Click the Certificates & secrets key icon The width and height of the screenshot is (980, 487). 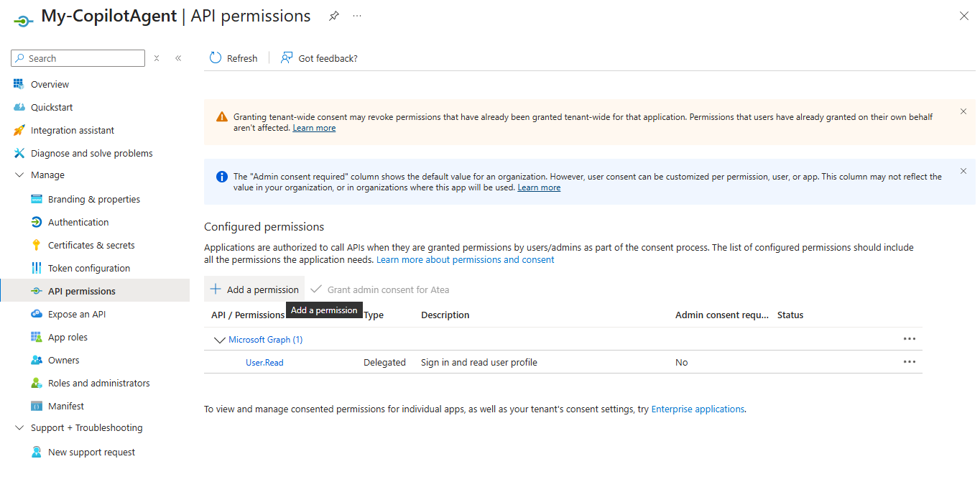(36, 245)
